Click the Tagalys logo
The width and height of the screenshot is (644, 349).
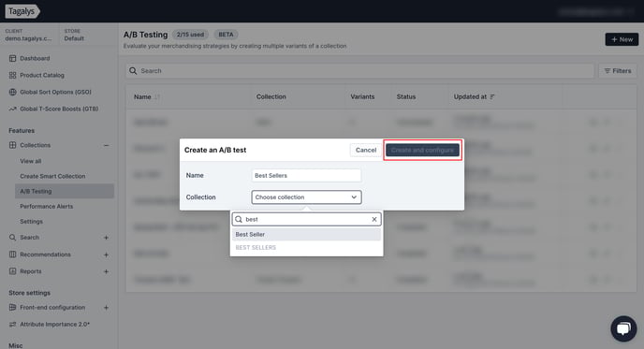(22, 11)
